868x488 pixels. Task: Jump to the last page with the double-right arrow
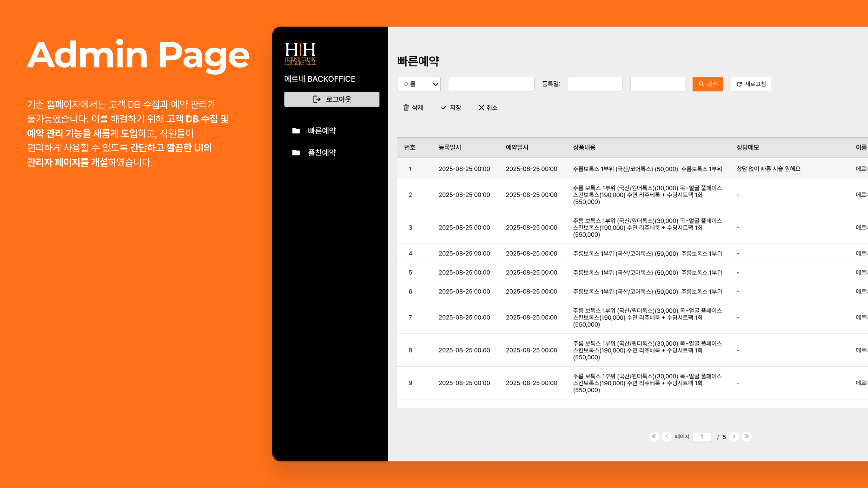click(747, 436)
